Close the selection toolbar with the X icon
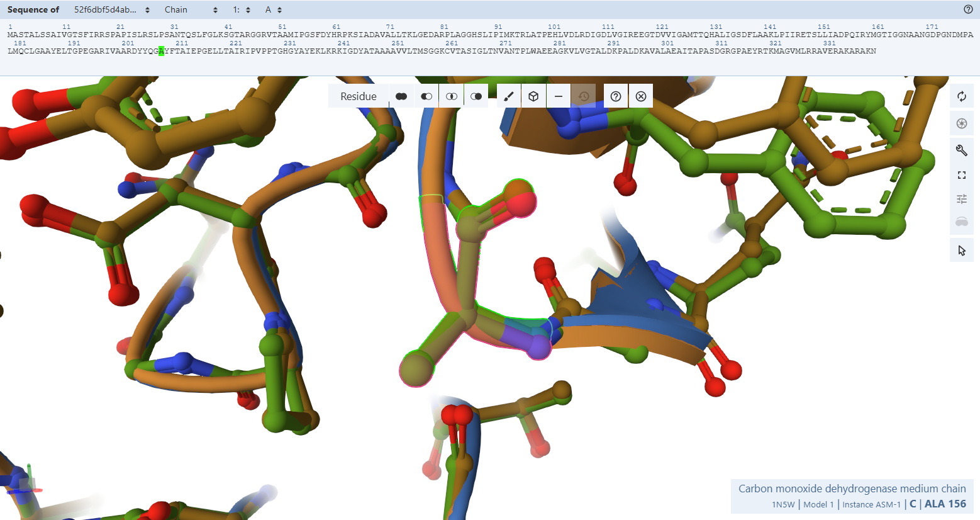The width and height of the screenshot is (980, 520). [641, 96]
